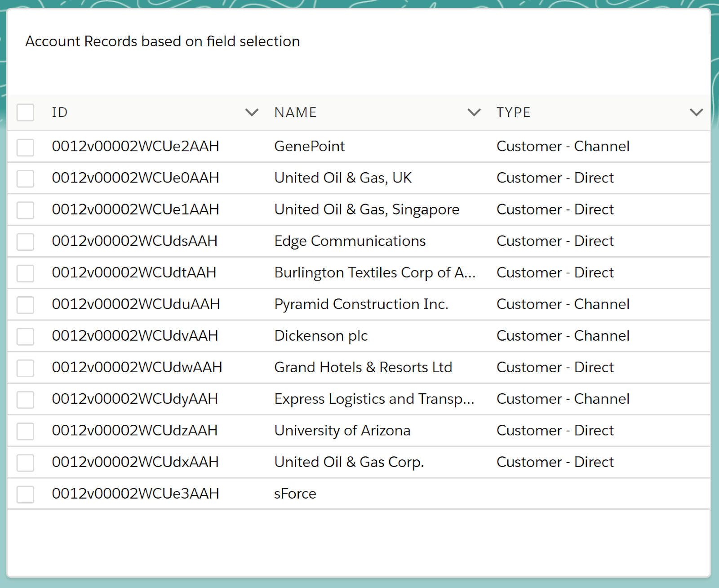Click the Type cell for Pyramid Construction Inc.

[x=563, y=304]
